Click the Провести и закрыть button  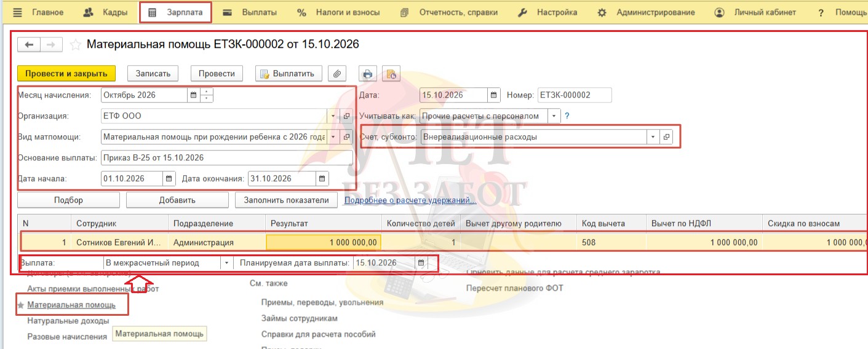coord(66,74)
